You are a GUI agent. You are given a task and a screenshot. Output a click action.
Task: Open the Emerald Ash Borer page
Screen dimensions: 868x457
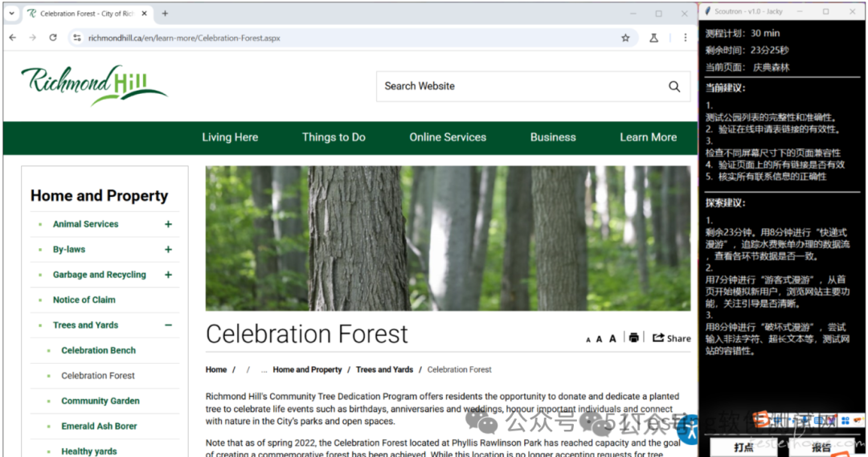pos(99,426)
